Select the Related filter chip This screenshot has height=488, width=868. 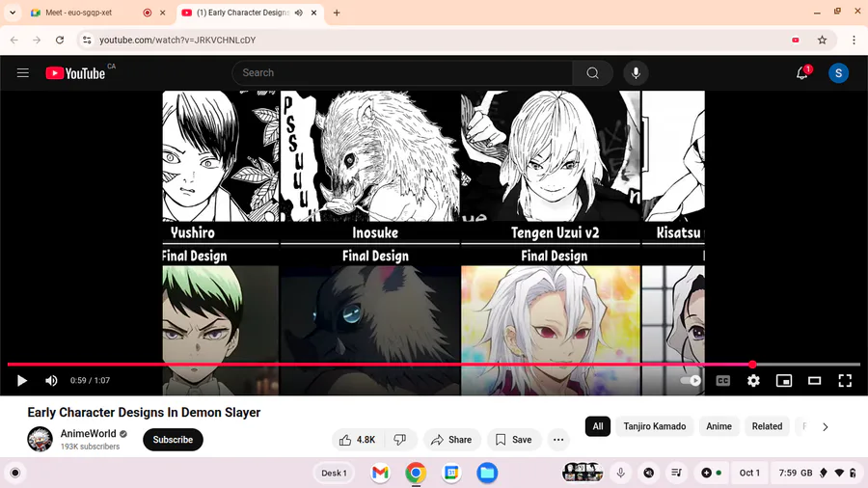pos(767,426)
